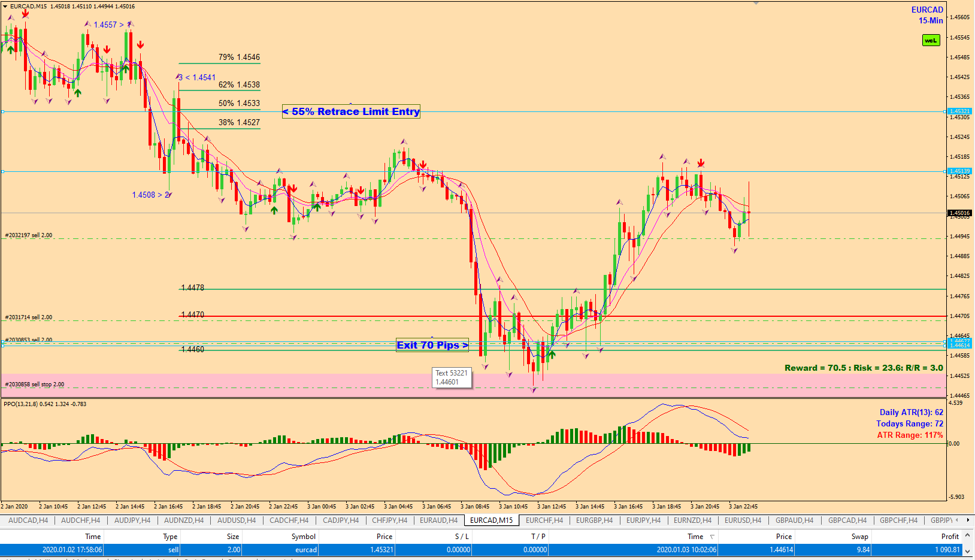Click the Reward/Risk summary text
The width and height of the screenshot is (975, 560).
[864, 368]
